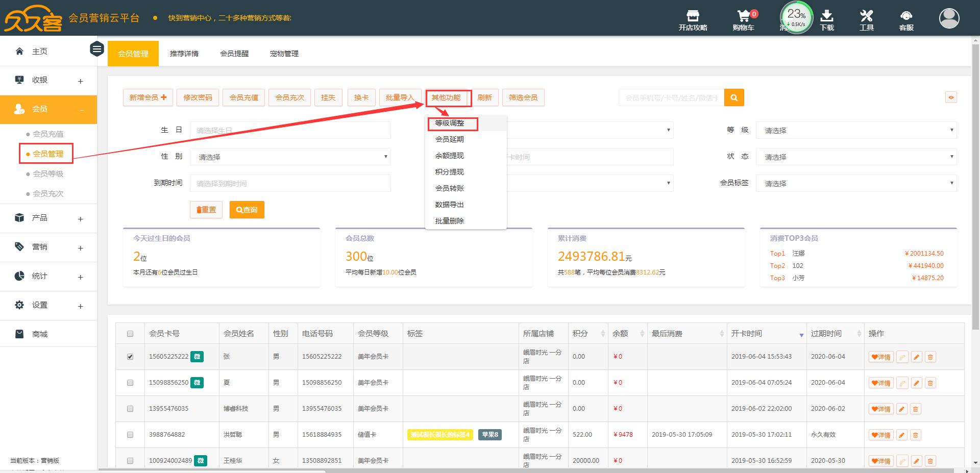Toggle the select-all checkbox in table header

point(130,334)
